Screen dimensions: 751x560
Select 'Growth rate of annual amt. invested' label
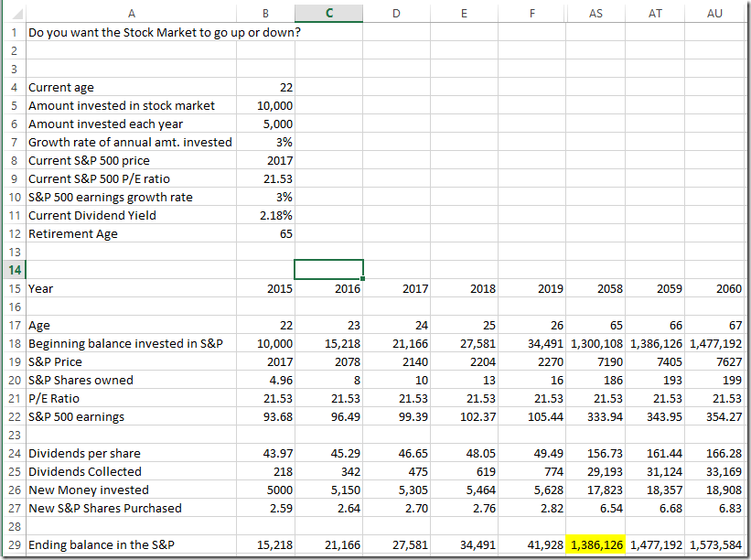(x=130, y=142)
